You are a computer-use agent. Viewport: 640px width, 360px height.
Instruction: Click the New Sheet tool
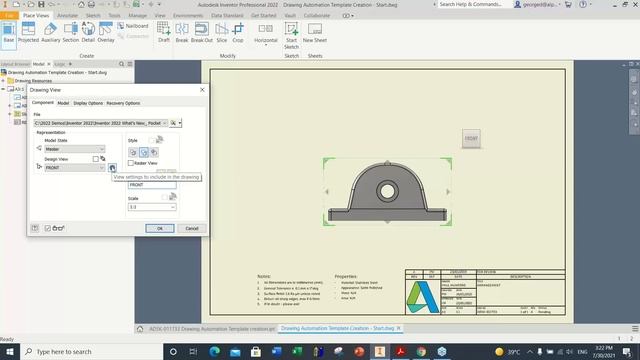point(315,33)
